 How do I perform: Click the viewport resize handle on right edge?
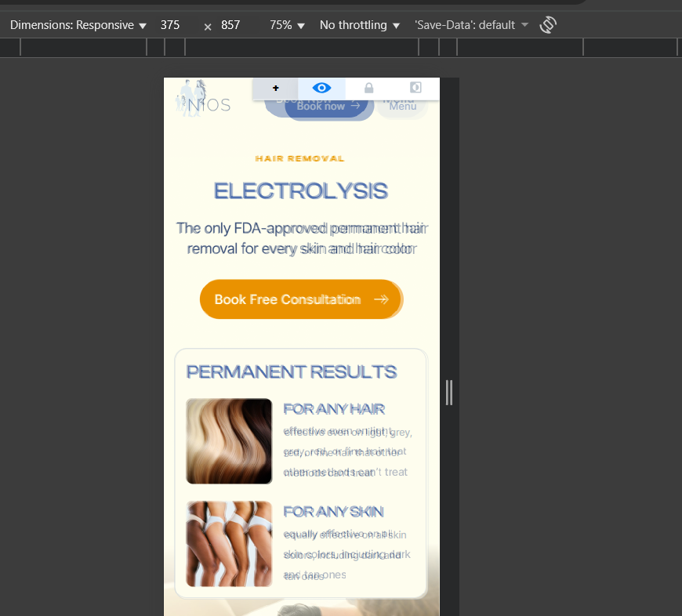[449, 393]
